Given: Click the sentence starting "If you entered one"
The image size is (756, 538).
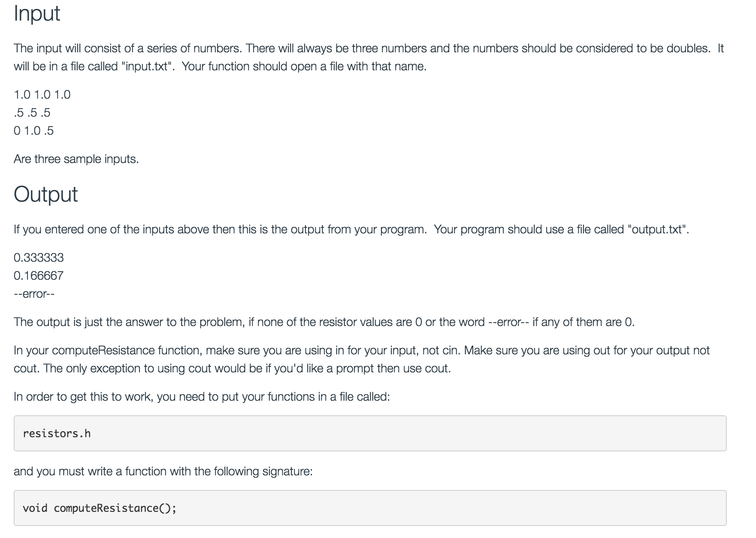Looking at the screenshot, I should pyautogui.click(x=220, y=230).
